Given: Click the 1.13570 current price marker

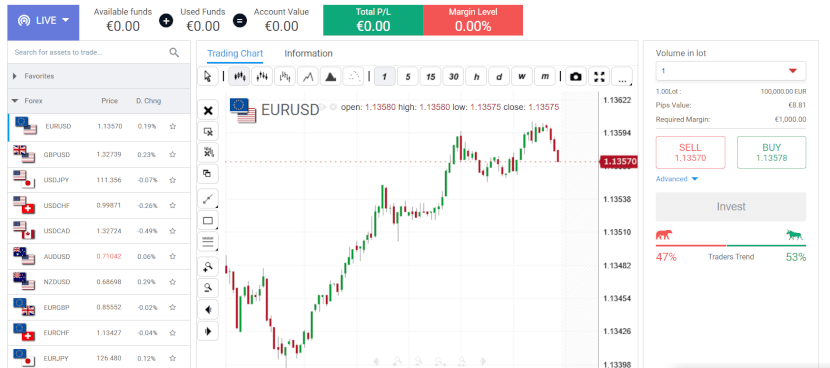Looking at the screenshot, I should tap(619, 161).
